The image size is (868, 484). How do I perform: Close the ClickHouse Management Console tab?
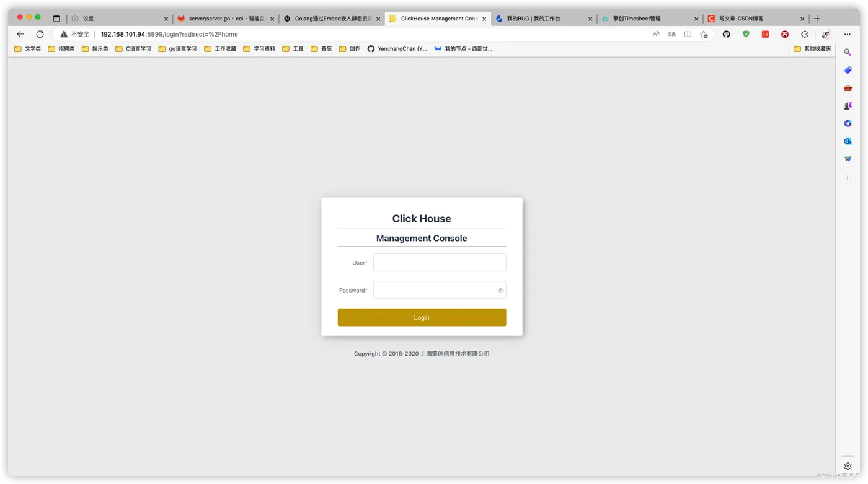484,19
